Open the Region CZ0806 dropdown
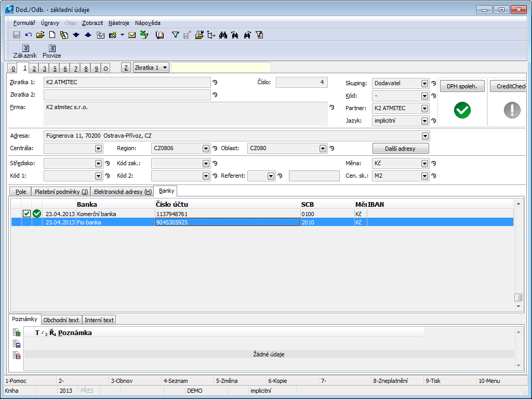This screenshot has width=532, height=399. click(206, 149)
